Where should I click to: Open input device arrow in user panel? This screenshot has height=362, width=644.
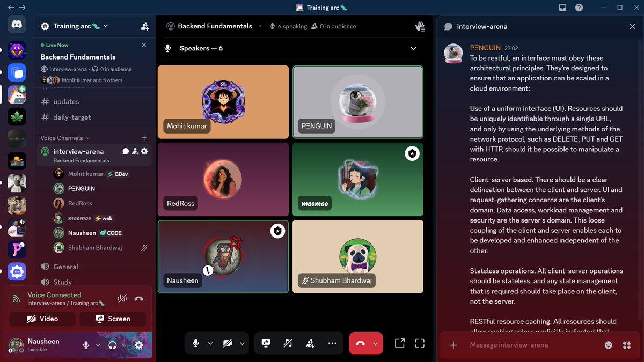coord(98,345)
